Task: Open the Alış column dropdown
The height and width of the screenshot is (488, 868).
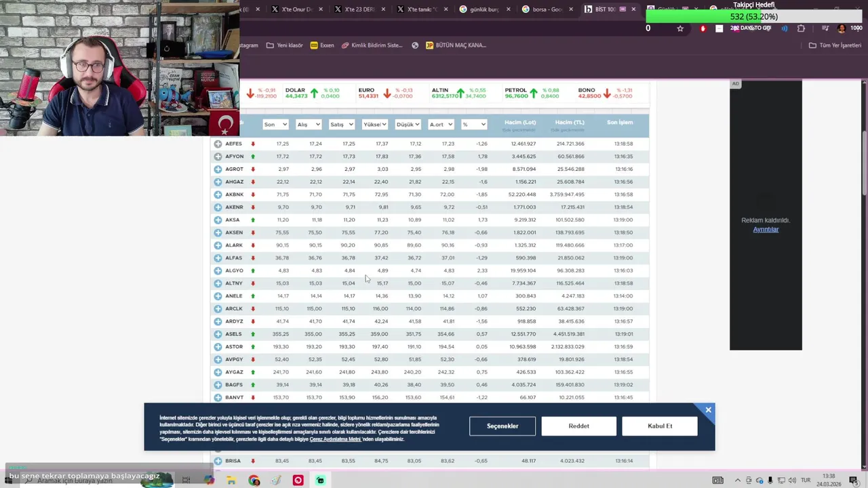Action: click(x=308, y=124)
